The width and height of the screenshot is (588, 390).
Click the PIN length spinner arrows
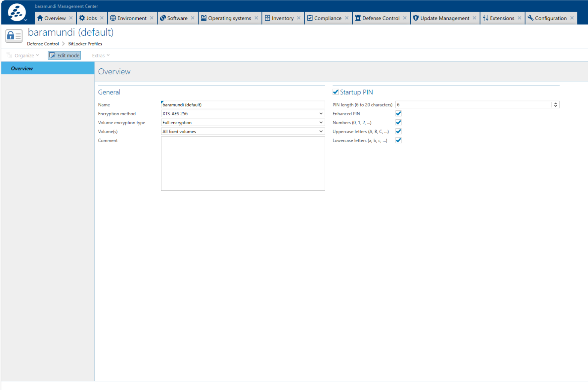pos(556,105)
